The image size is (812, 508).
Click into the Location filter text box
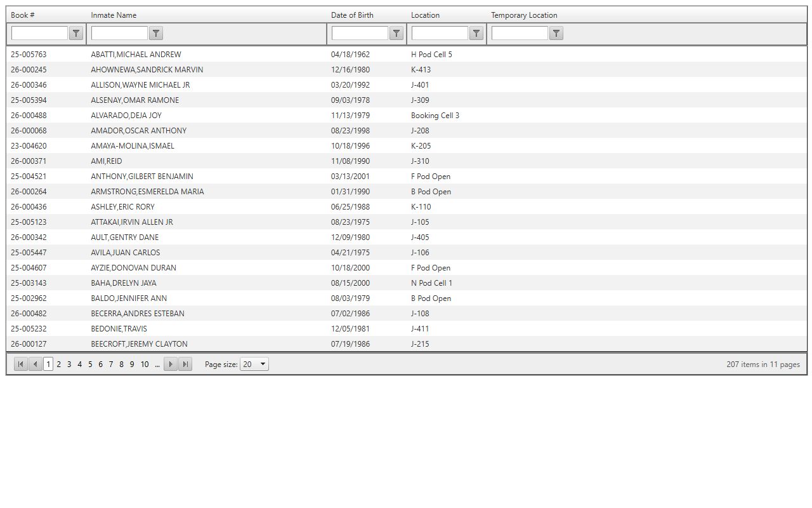(x=440, y=34)
